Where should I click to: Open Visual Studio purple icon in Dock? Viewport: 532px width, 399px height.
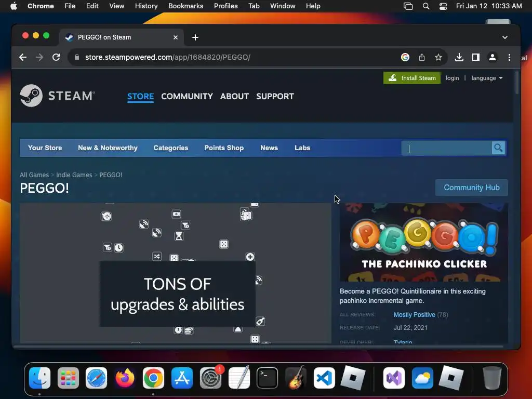pos(394,378)
